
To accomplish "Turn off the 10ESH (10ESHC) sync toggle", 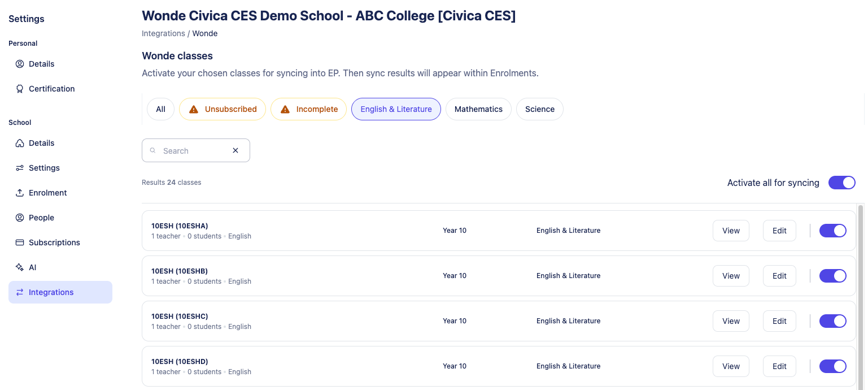I will tap(832, 321).
